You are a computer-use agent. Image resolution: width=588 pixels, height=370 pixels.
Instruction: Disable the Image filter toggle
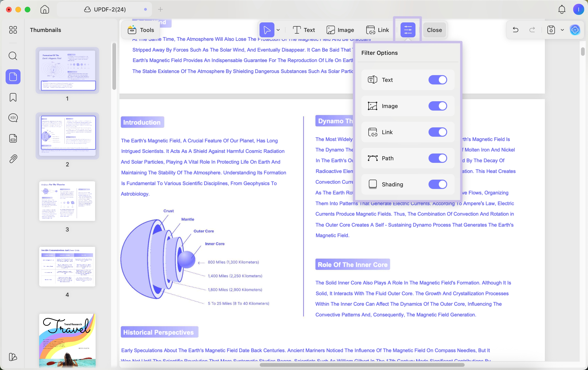(x=437, y=106)
